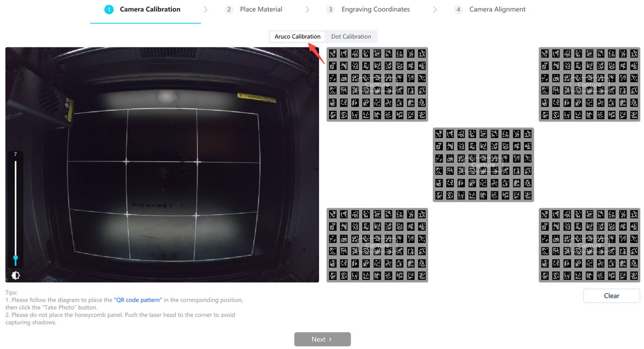
Task: Open the Place Material step
Action: [261, 10]
